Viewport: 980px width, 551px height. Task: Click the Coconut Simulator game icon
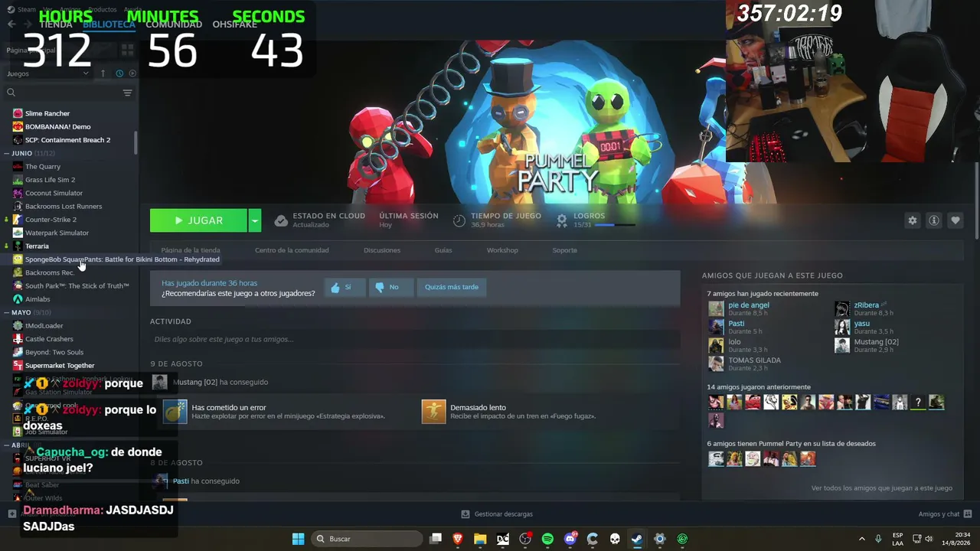click(18, 193)
